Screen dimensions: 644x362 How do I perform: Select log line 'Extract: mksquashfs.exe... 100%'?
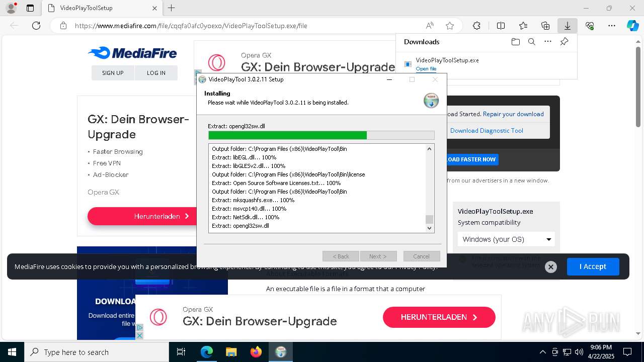tap(253, 200)
